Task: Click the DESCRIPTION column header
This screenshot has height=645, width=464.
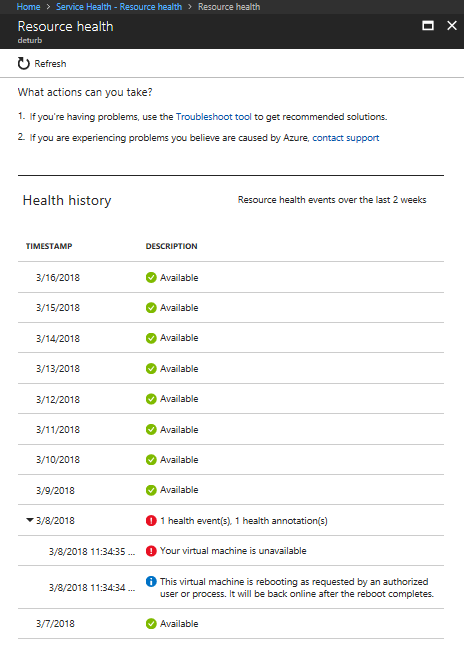Action: [x=172, y=246]
